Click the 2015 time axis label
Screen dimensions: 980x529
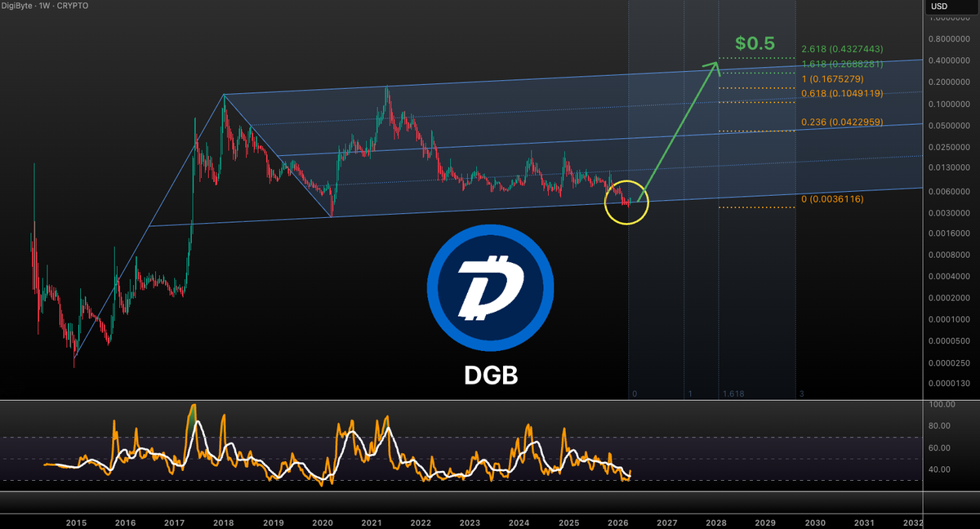[76, 522]
